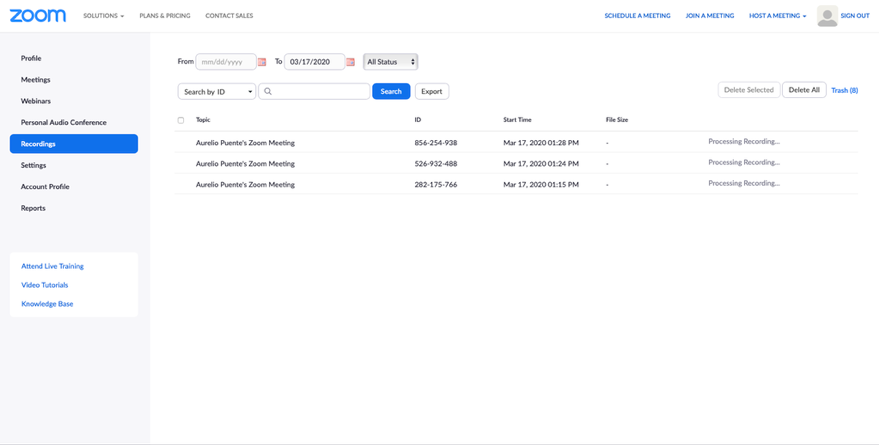The height and width of the screenshot is (445, 879).
Task: Click start time Mar 17, 2020 01:28 PM
Action: pyautogui.click(x=541, y=143)
